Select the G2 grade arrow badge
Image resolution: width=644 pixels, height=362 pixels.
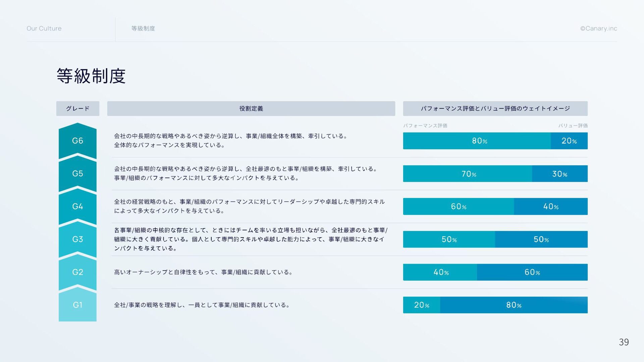(77, 272)
